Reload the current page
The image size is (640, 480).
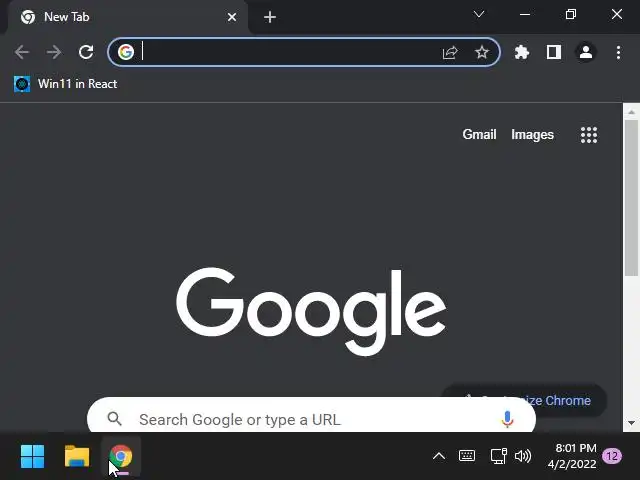point(86,52)
